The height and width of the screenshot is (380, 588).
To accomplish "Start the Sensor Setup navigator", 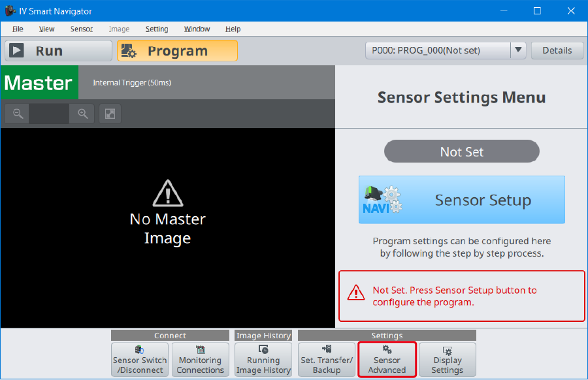I will tap(461, 200).
